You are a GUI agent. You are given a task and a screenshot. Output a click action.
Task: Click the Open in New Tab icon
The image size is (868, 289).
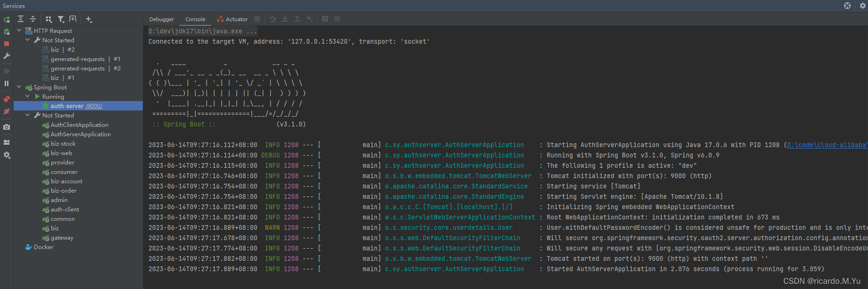73,19
